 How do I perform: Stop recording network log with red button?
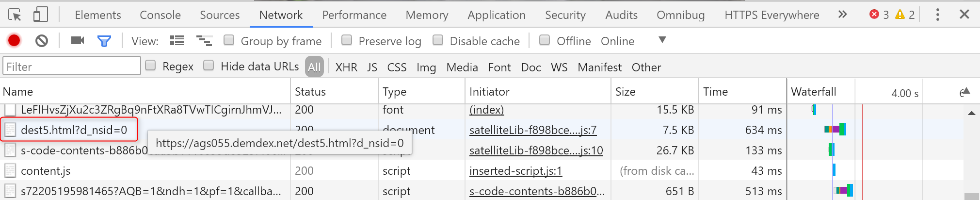(14, 41)
